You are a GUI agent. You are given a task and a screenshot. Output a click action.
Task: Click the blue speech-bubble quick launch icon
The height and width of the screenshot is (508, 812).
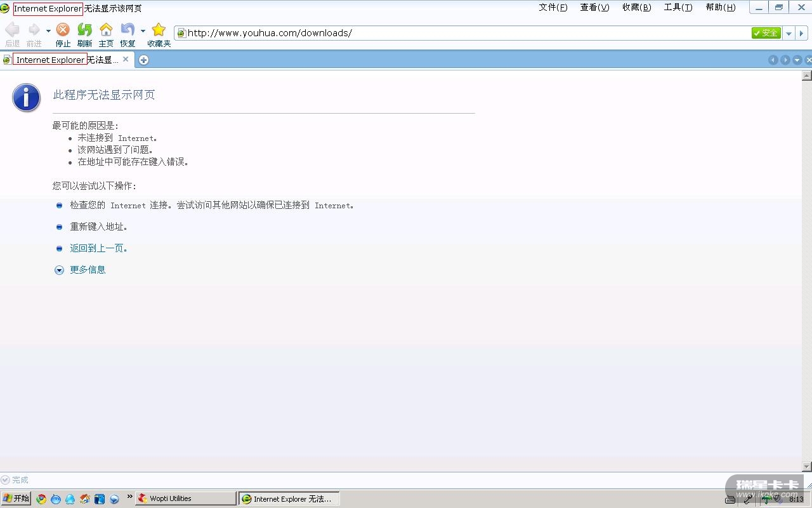tap(114, 499)
